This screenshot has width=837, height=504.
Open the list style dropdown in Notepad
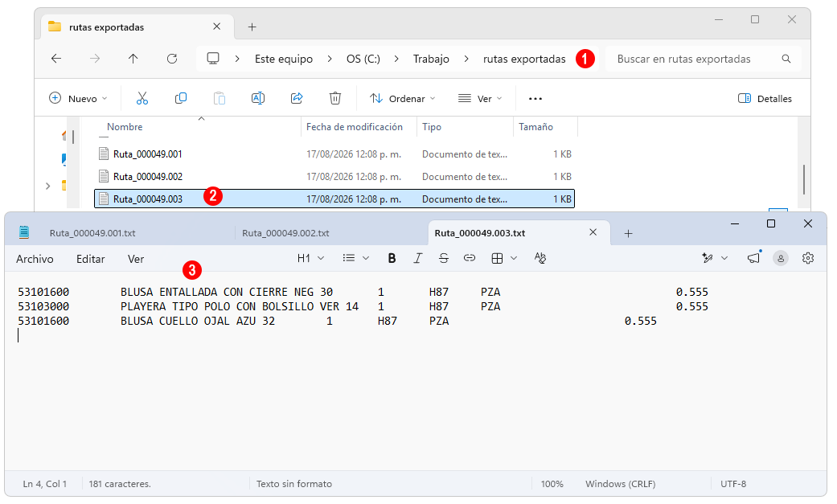pos(356,258)
